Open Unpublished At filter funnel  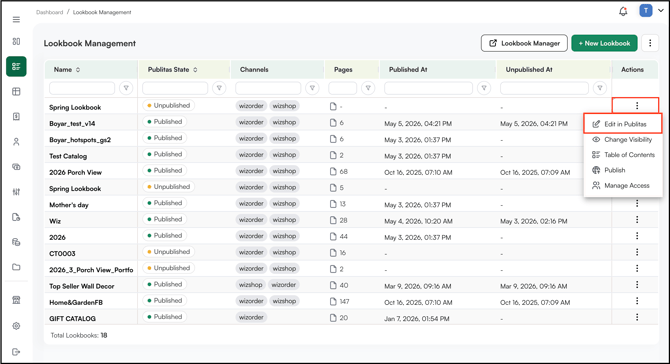coord(600,88)
